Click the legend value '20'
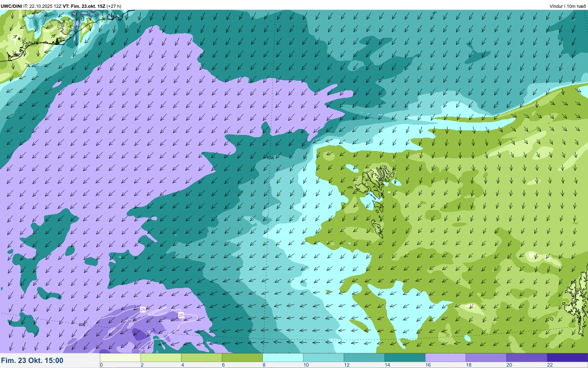The image size is (588, 368). click(509, 365)
